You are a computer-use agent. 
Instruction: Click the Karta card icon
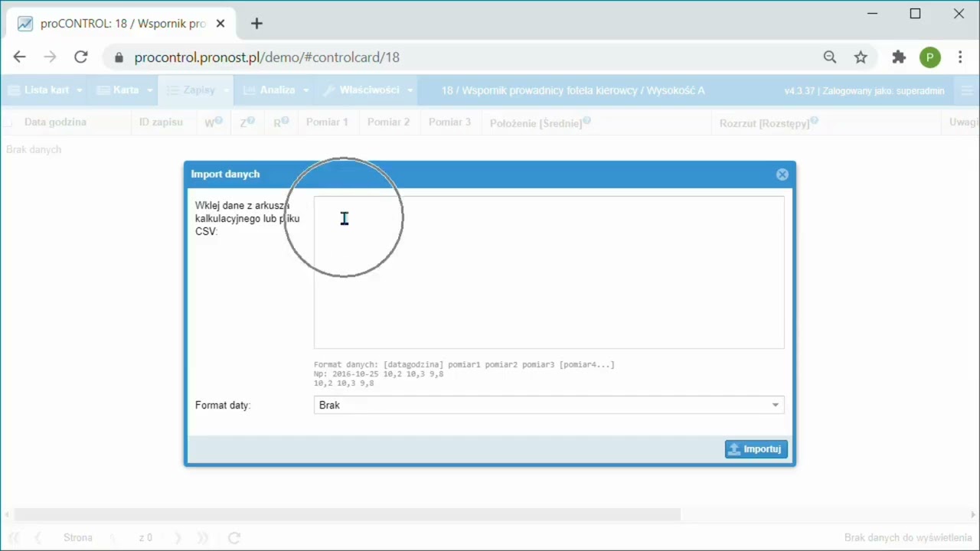pyautogui.click(x=103, y=90)
